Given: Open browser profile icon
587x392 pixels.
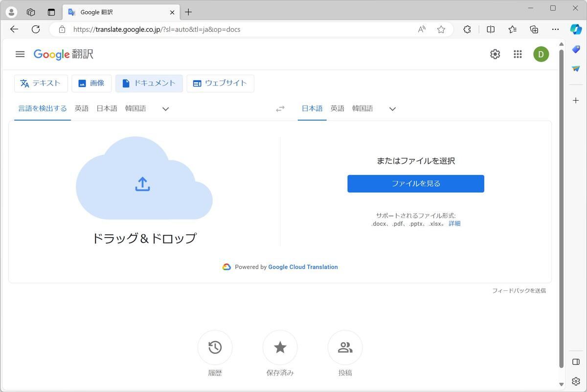Looking at the screenshot, I should pos(11,12).
